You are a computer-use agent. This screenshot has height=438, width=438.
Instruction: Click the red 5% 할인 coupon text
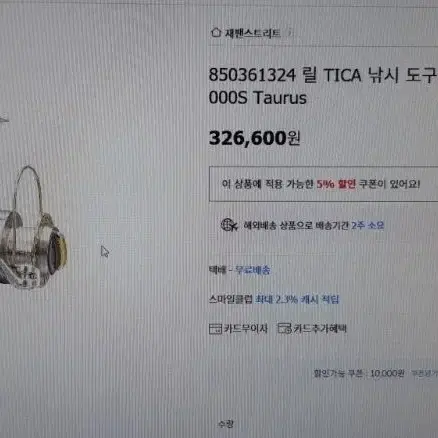(x=336, y=184)
